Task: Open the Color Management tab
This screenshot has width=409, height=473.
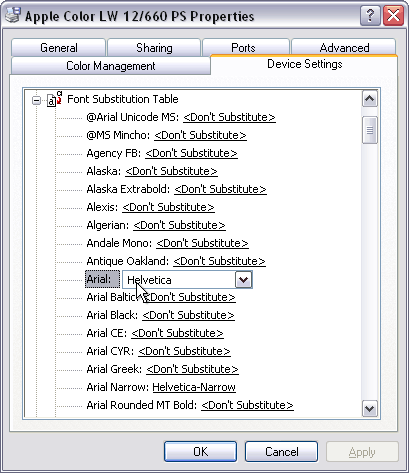Action: (111, 66)
